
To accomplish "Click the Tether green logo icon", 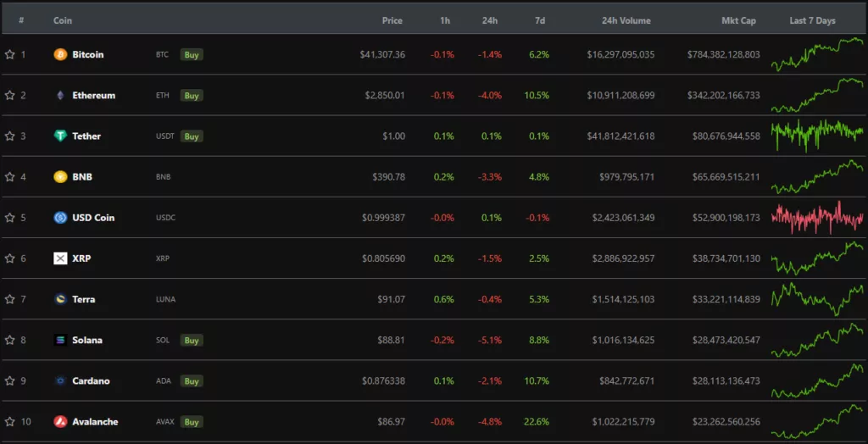I will 60,136.
